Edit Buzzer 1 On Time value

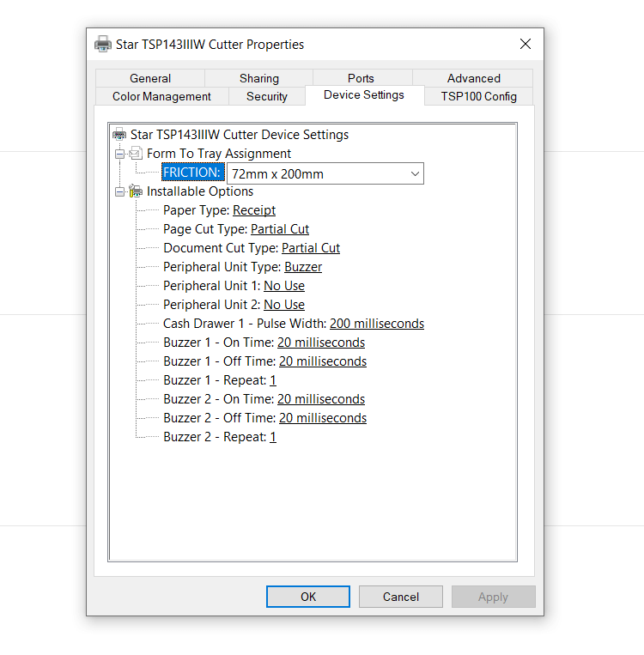(x=321, y=343)
